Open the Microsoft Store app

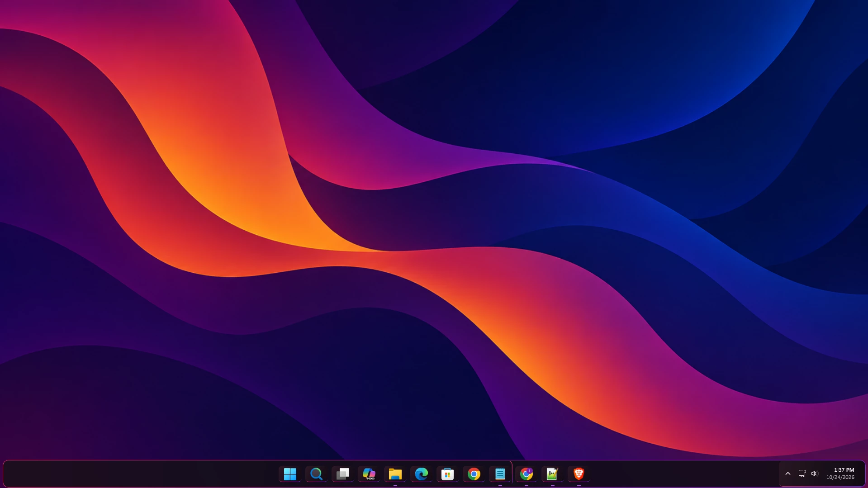447,474
